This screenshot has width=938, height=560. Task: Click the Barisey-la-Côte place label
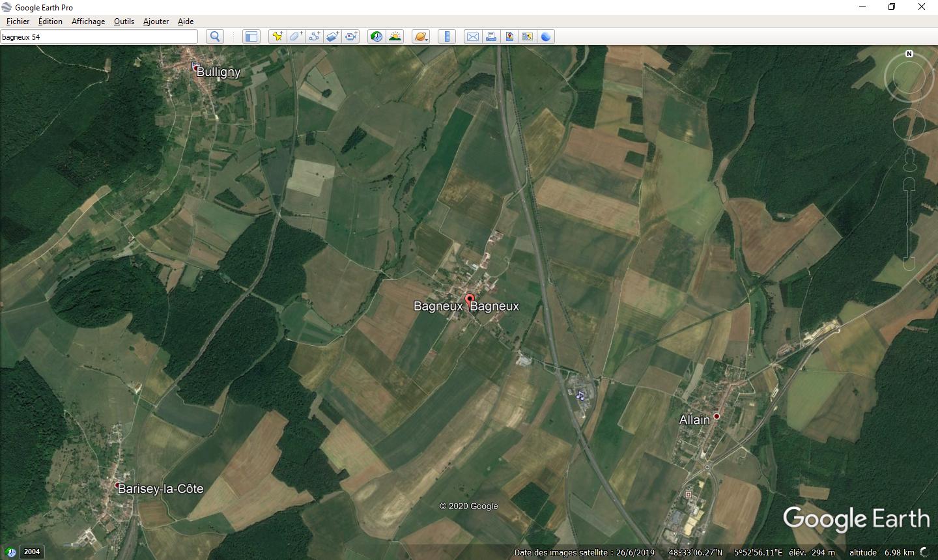[x=160, y=489]
